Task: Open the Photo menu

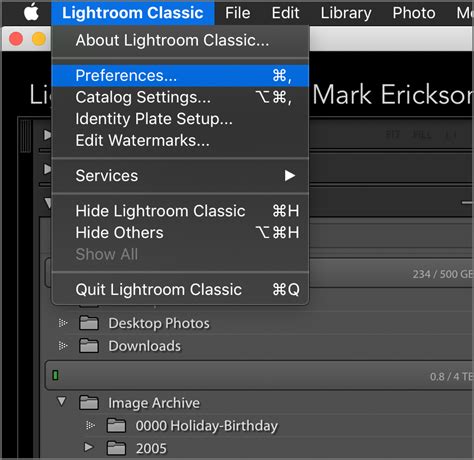Action: coord(414,13)
